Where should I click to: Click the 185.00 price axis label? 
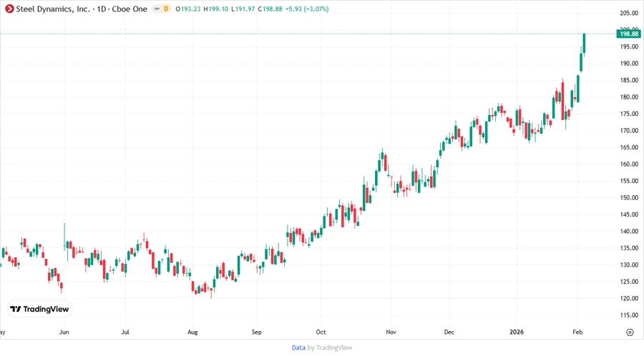coord(629,80)
